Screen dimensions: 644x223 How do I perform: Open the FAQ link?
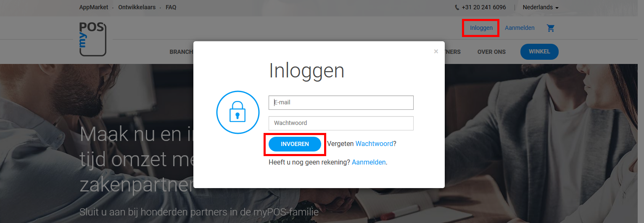[x=171, y=8]
